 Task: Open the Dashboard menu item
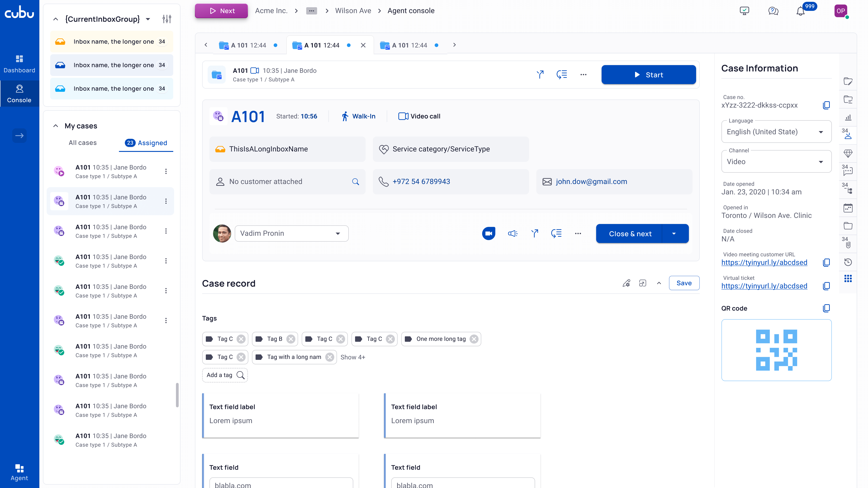click(x=19, y=64)
